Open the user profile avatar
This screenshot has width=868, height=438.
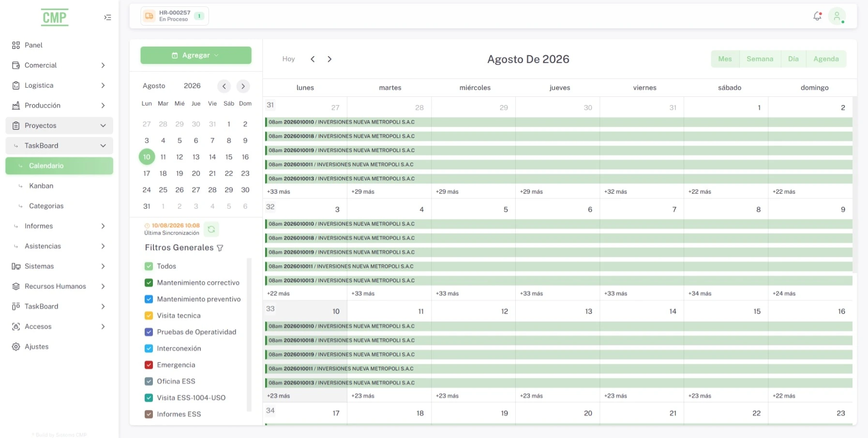coord(837,16)
